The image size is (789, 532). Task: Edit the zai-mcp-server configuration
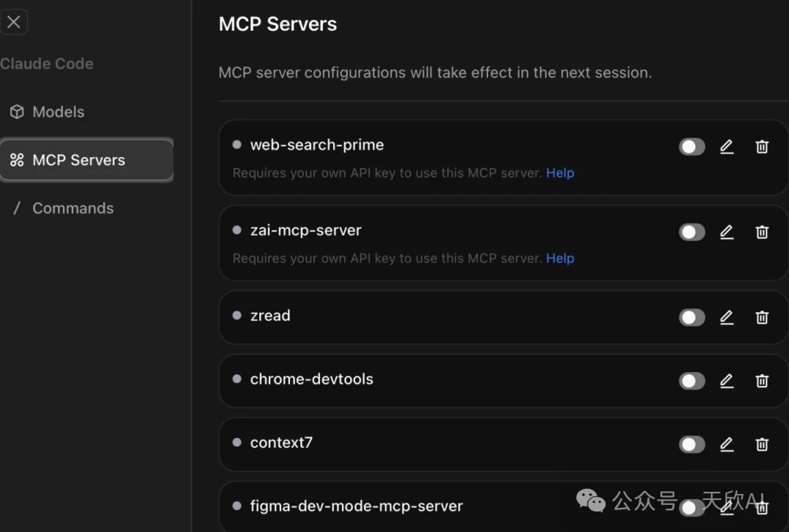coord(726,232)
